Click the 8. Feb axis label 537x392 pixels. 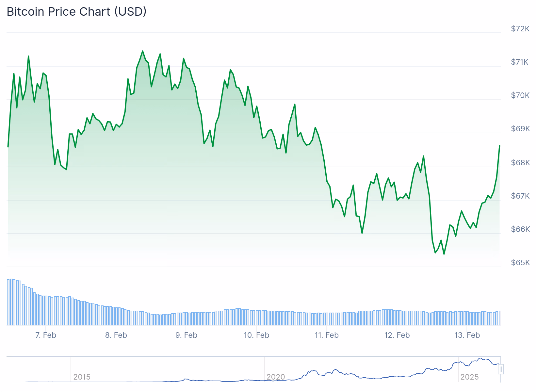click(116, 335)
